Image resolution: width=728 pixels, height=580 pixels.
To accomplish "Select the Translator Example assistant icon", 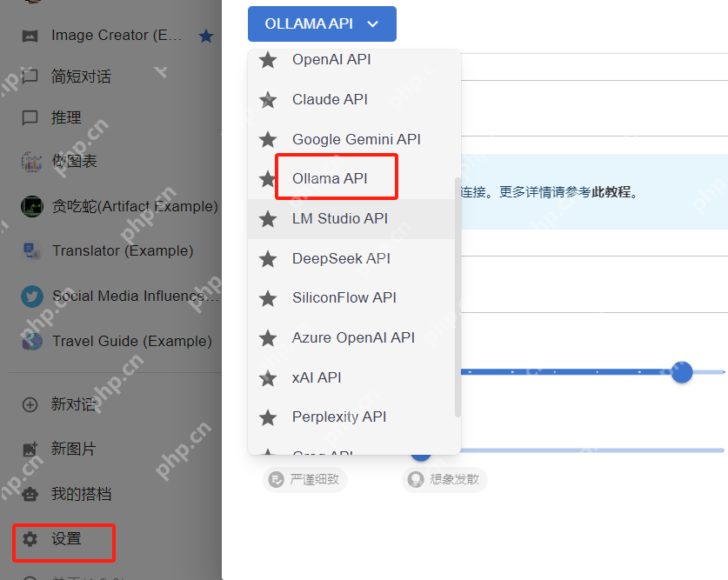I will (x=29, y=250).
